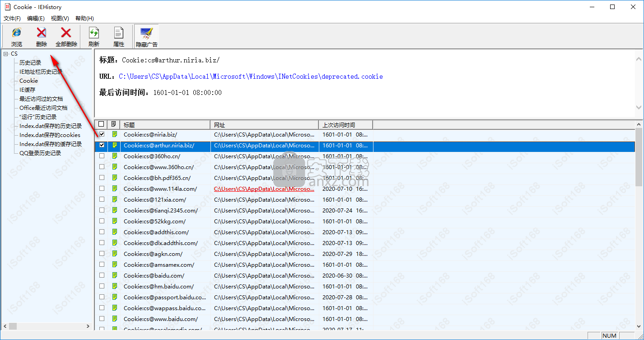Click the note icon of Cookie:cs@121xia.com row
Viewport: 644px width, 340px height.
(115, 199)
